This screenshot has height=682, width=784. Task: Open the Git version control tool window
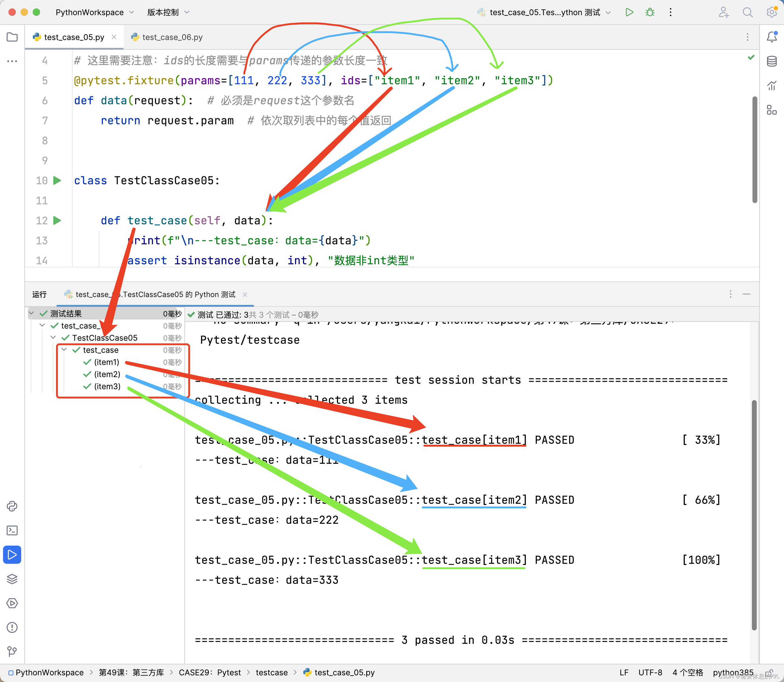[x=12, y=651]
